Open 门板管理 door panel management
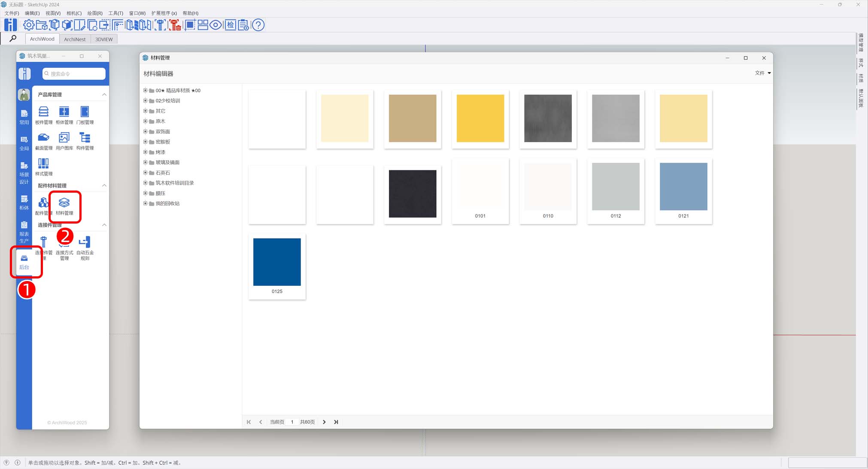This screenshot has height=469, width=868. click(x=85, y=112)
